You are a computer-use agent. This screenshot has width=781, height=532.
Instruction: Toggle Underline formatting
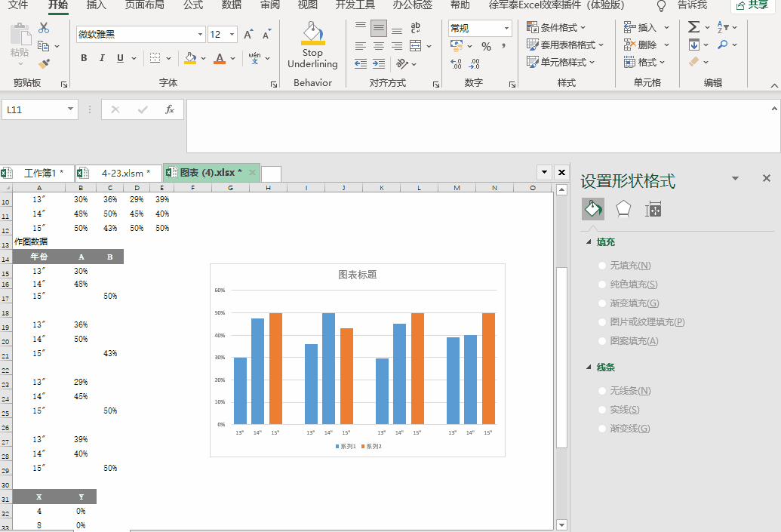click(120, 58)
